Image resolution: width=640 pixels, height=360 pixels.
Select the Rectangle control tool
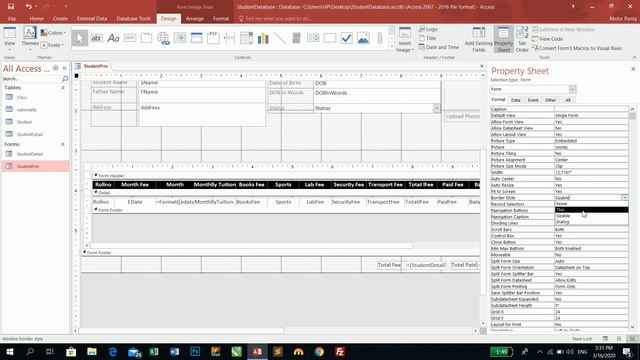coord(330,38)
